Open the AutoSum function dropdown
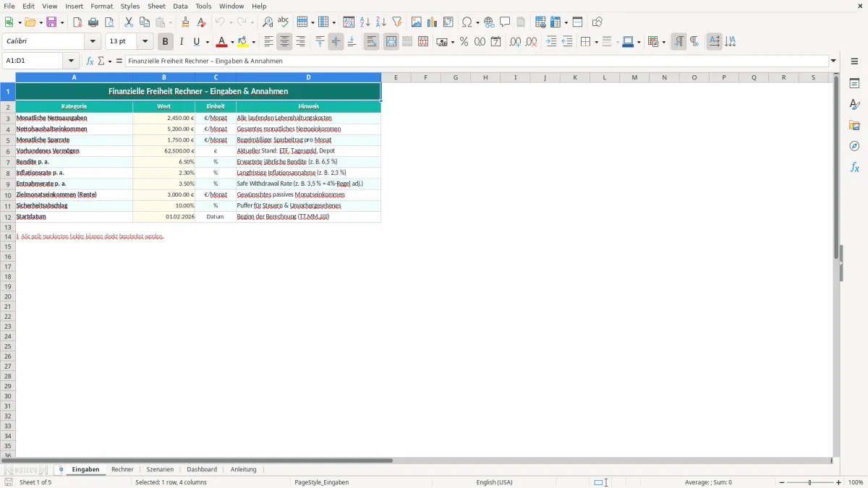The width and height of the screenshot is (868, 488). [110, 61]
